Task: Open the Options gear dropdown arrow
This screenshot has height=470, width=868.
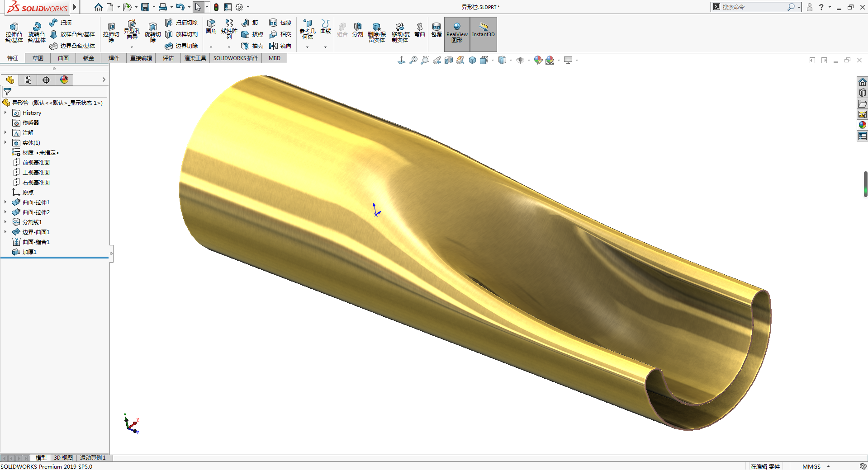Action: (248, 7)
